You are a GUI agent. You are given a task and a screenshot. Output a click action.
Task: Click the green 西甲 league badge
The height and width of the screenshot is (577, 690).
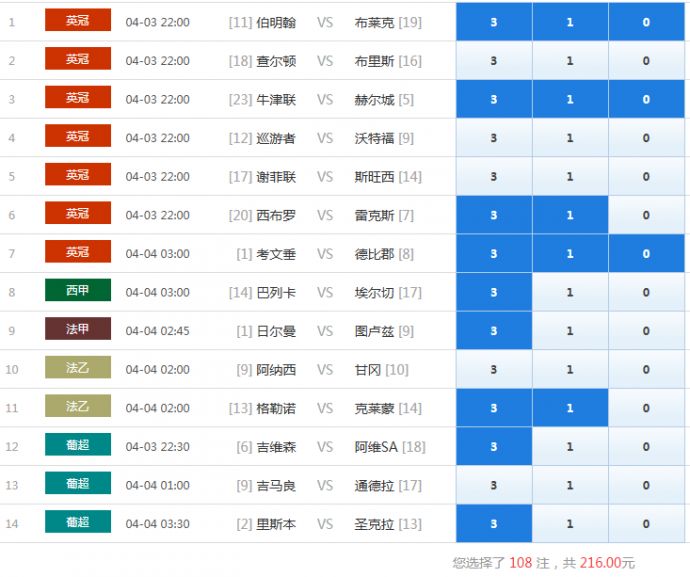tap(78, 291)
